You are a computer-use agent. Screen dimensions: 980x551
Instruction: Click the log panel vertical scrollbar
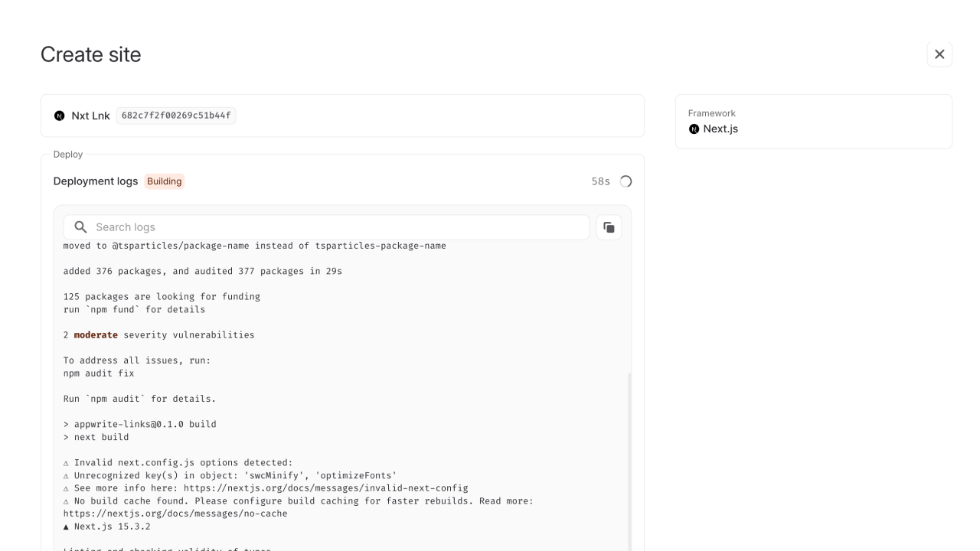629,459
